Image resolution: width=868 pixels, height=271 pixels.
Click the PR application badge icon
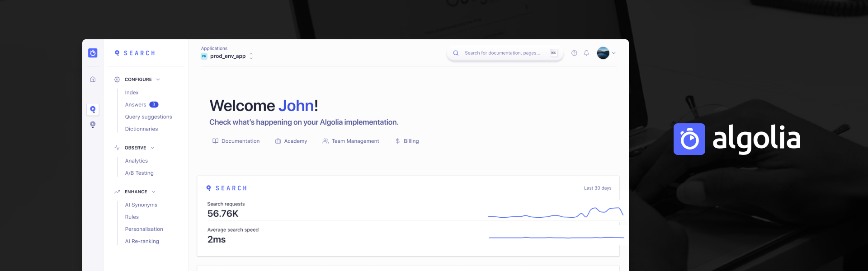(204, 56)
